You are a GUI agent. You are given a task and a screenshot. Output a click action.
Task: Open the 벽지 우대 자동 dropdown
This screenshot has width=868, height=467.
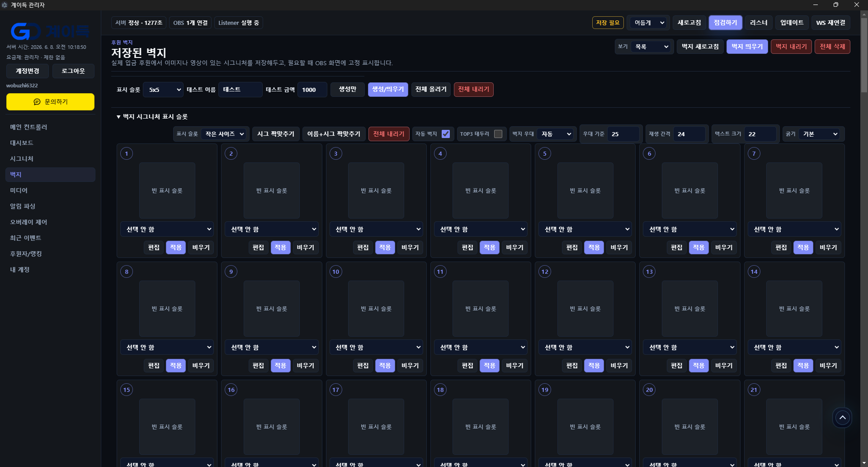click(x=556, y=134)
